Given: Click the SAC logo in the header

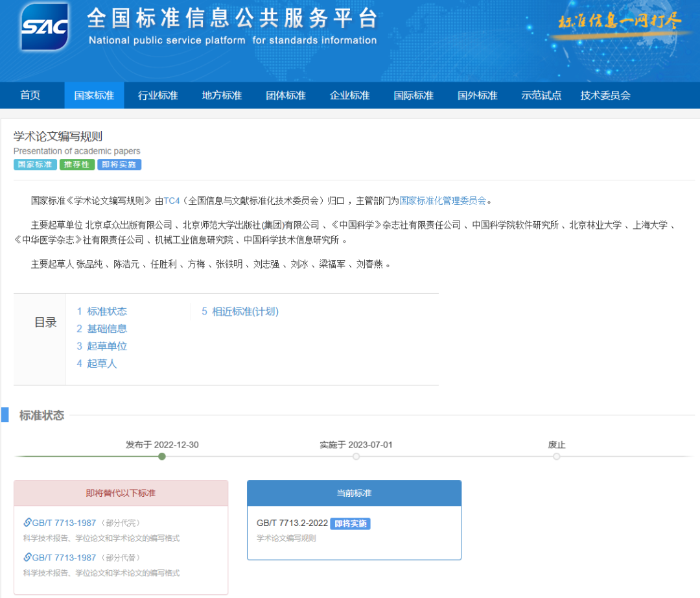Looking at the screenshot, I should [x=45, y=27].
